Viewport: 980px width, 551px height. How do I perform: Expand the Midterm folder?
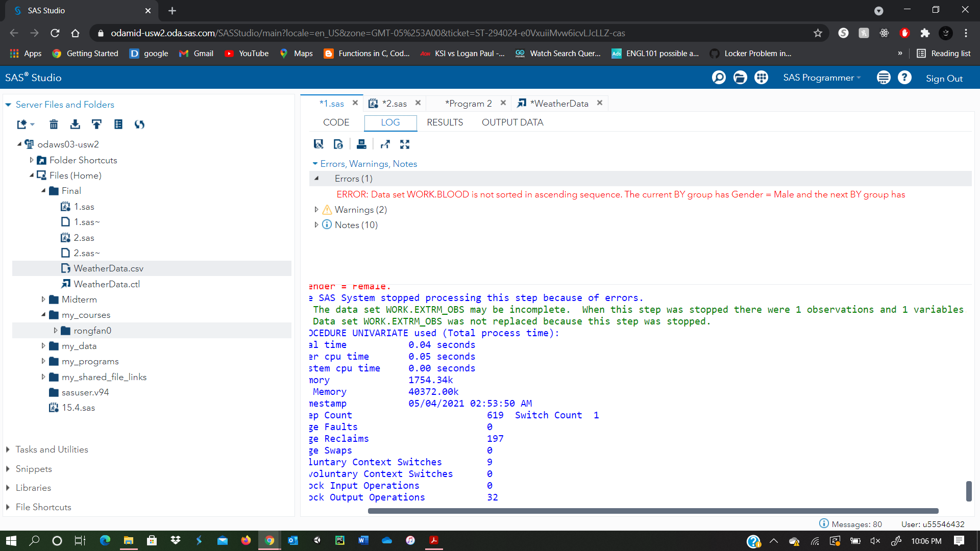coord(43,299)
